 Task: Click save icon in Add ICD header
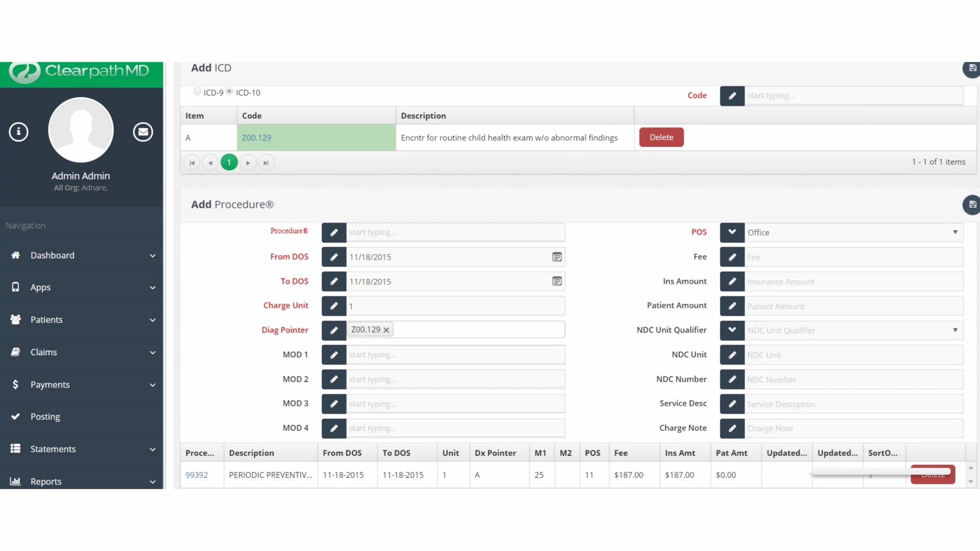click(x=972, y=68)
